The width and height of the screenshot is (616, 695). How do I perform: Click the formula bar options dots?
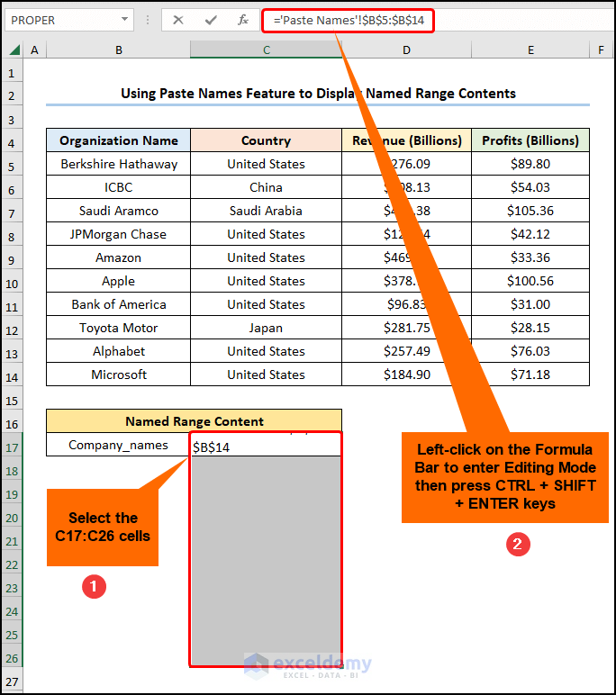148,20
